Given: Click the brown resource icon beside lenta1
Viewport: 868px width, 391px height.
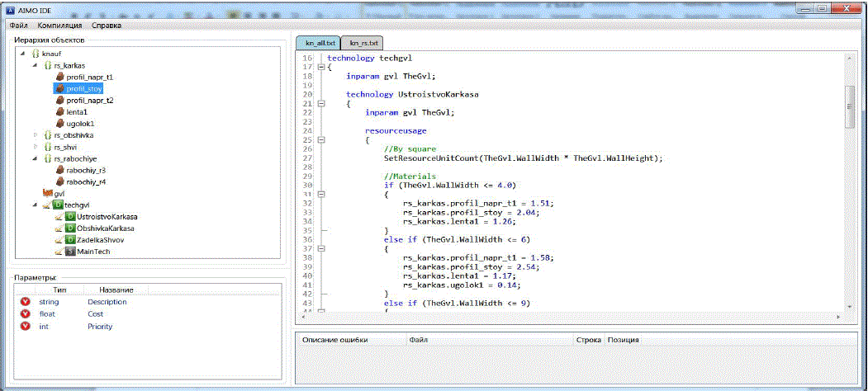Looking at the screenshot, I should pos(59,111).
